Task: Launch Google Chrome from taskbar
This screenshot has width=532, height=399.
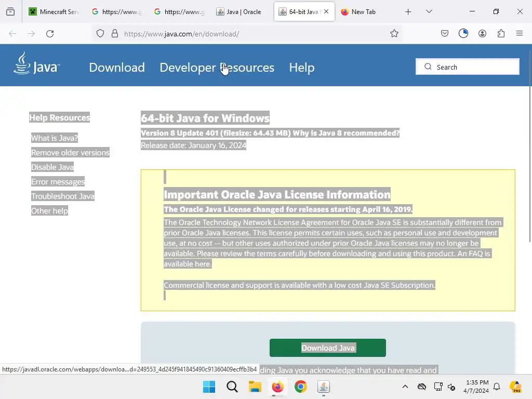Action: 301,387
